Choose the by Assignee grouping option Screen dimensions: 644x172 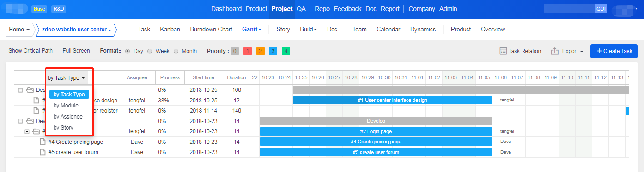(x=68, y=117)
